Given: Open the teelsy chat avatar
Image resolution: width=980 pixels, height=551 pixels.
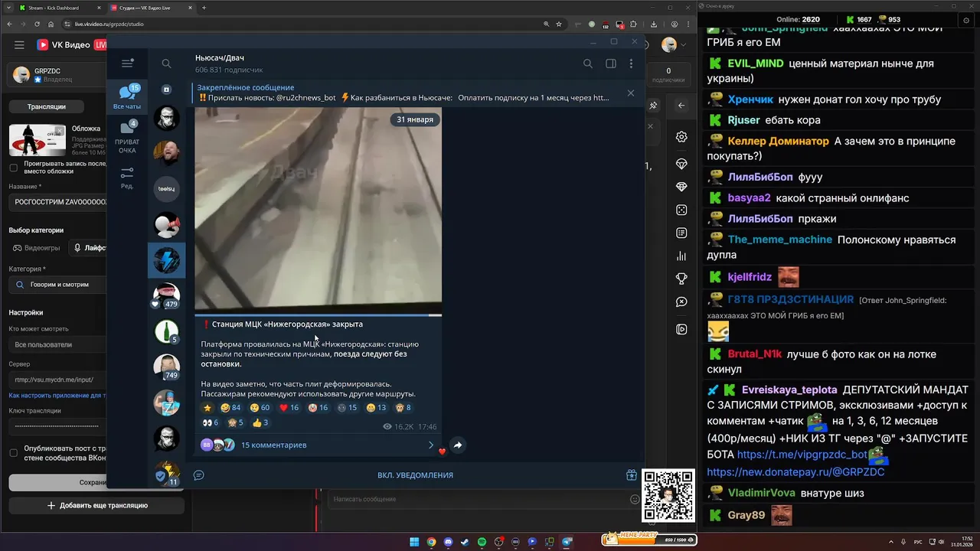Looking at the screenshot, I should click(x=166, y=188).
